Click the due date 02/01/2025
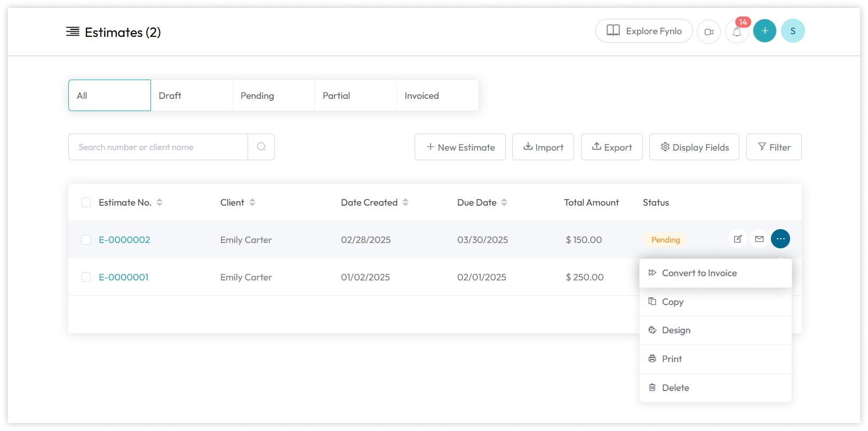868x431 pixels. point(482,277)
